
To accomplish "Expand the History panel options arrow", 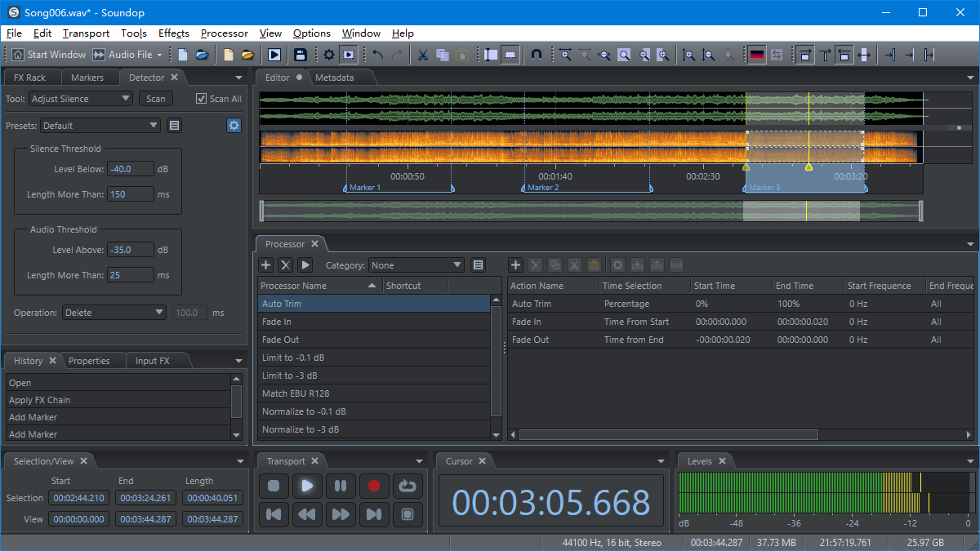I will click(x=238, y=361).
